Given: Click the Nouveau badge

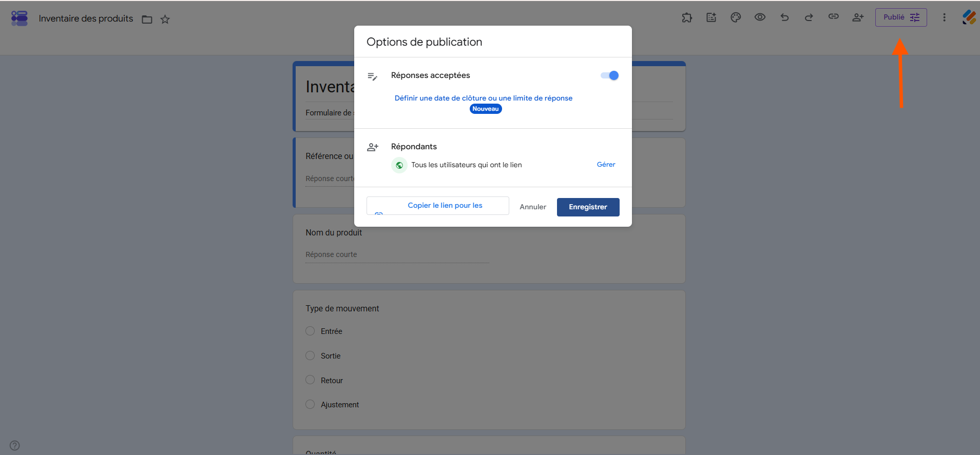Looking at the screenshot, I should click(486, 109).
